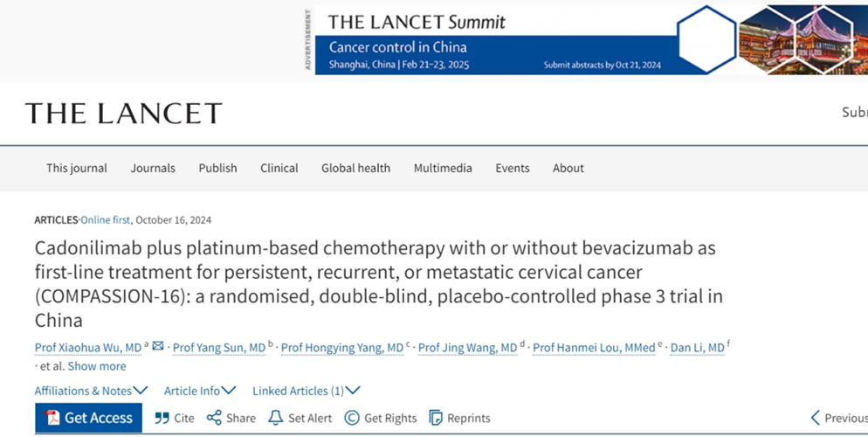This screenshot has height=437, width=868.
Task: Open the Journals menu
Action: click(x=153, y=168)
